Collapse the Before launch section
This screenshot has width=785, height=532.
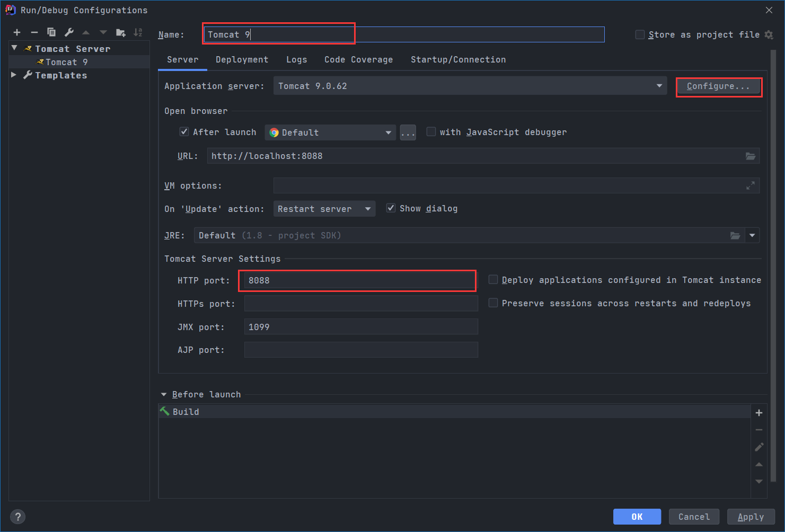[x=164, y=395]
